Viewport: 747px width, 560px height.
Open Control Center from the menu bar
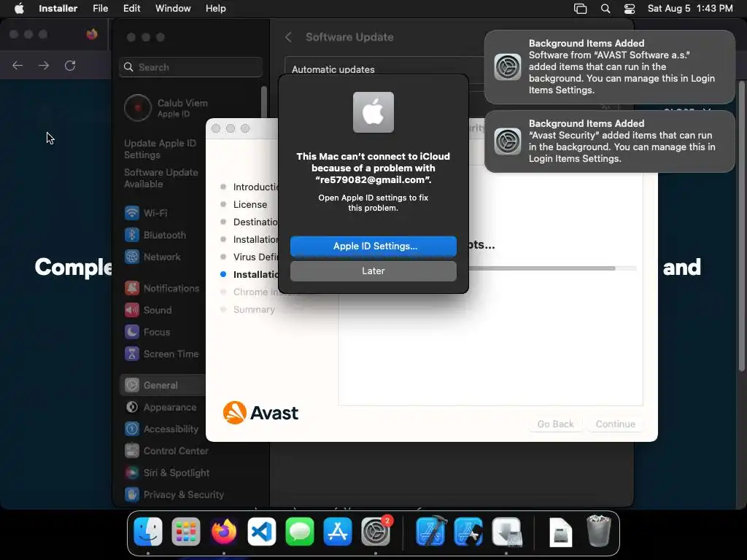[630, 9]
